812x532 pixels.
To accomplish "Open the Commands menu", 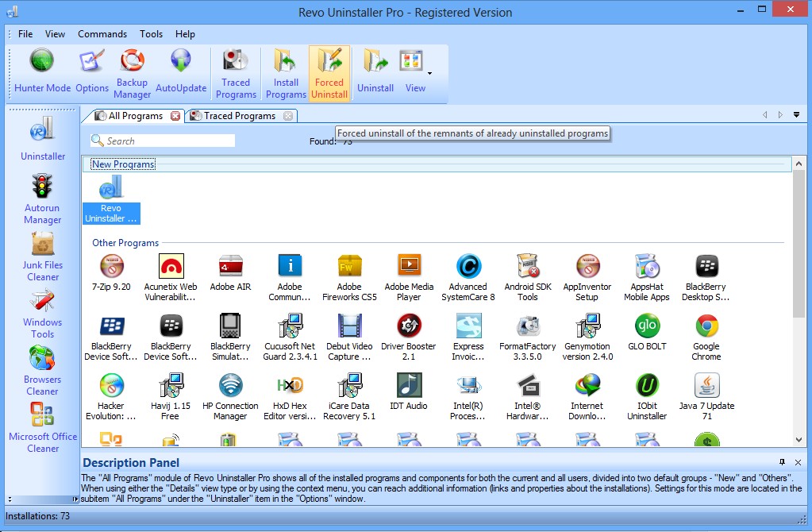I will pos(102,34).
